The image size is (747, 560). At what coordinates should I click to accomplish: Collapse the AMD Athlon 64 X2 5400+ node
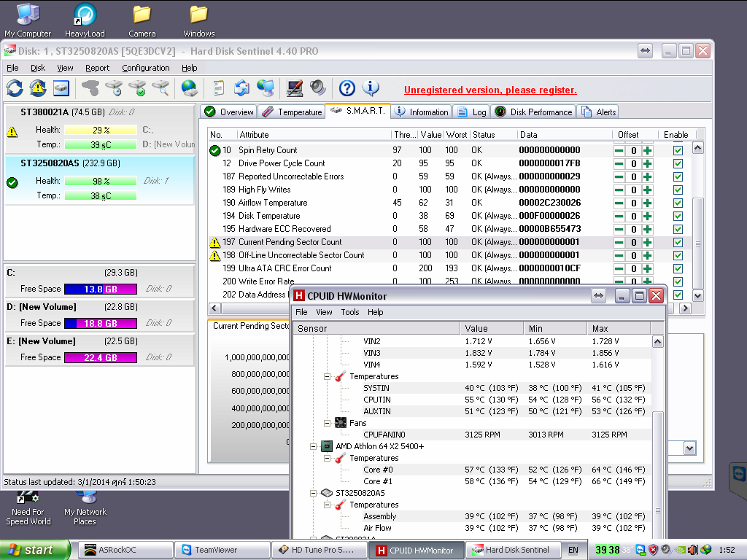tap(313, 446)
